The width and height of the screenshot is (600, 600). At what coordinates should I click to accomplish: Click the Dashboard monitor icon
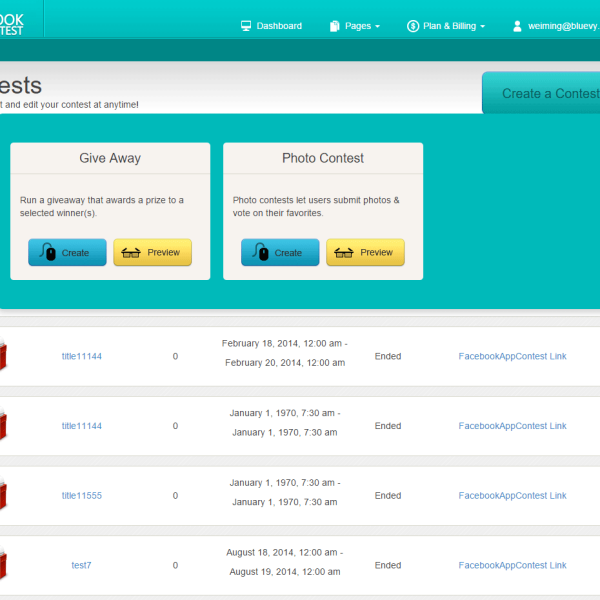pos(246,26)
